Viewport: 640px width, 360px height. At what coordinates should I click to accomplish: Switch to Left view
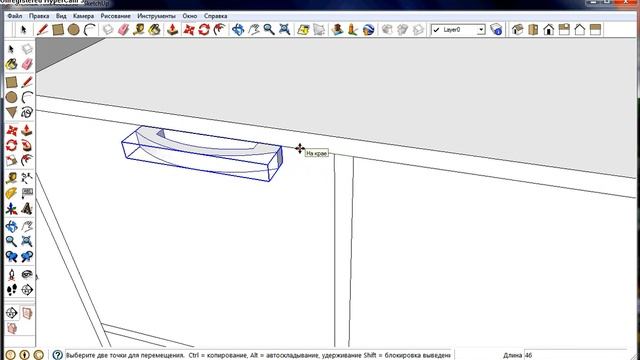pos(595,29)
